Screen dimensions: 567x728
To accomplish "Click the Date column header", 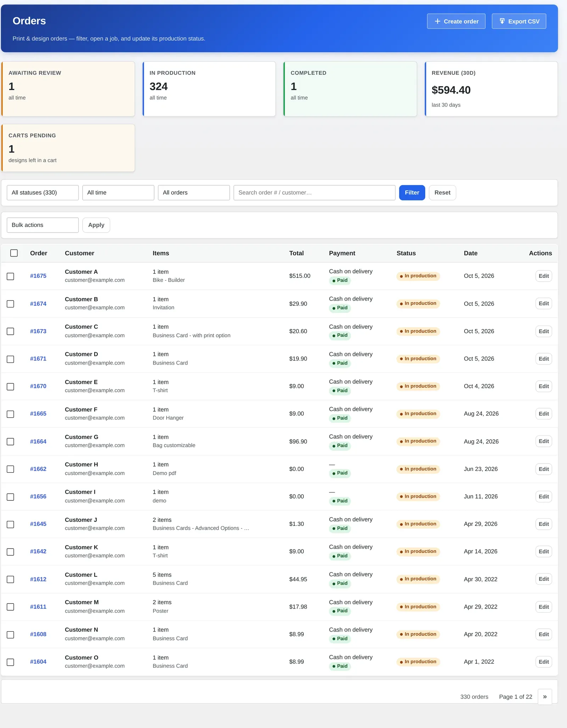I will click(471, 253).
